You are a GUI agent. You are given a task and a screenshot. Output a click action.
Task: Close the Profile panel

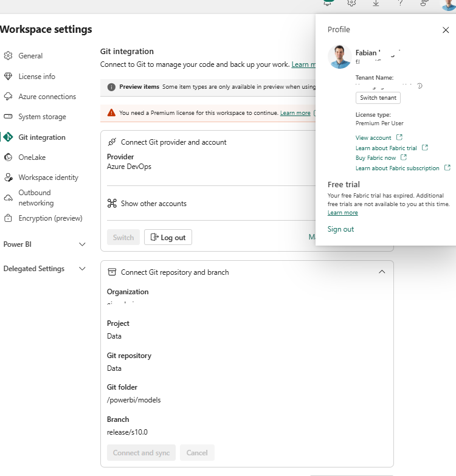pos(446,30)
